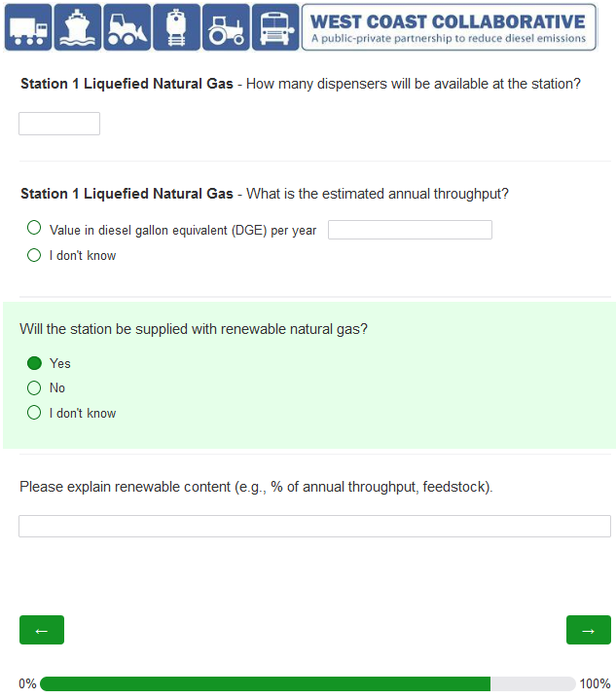Go back with the left arrow button
Viewport: 616px width, 699px height.
[x=42, y=630]
